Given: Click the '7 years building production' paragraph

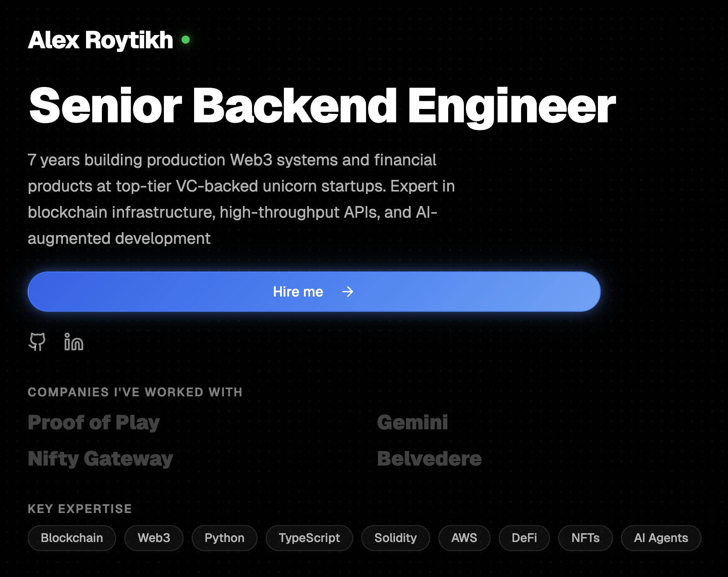Looking at the screenshot, I should coord(241,199).
